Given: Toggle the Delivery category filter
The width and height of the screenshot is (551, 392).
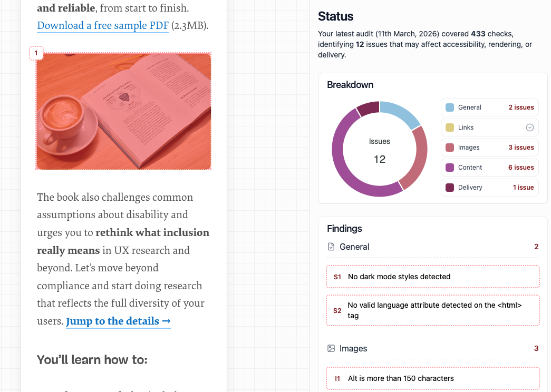Looking at the screenshot, I should coord(489,187).
